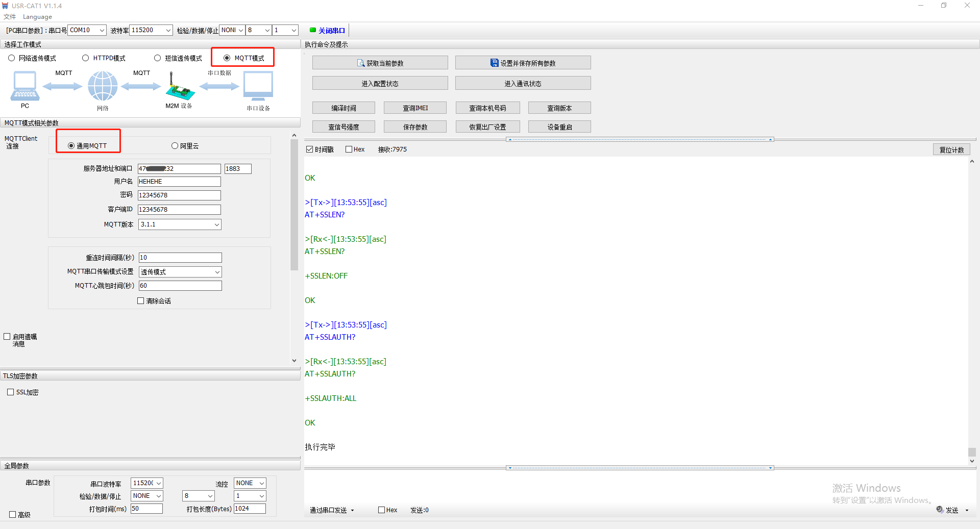Select the HTTPD mode radio button
The width and height of the screenshot is (980, 529).
pos(86,58)
